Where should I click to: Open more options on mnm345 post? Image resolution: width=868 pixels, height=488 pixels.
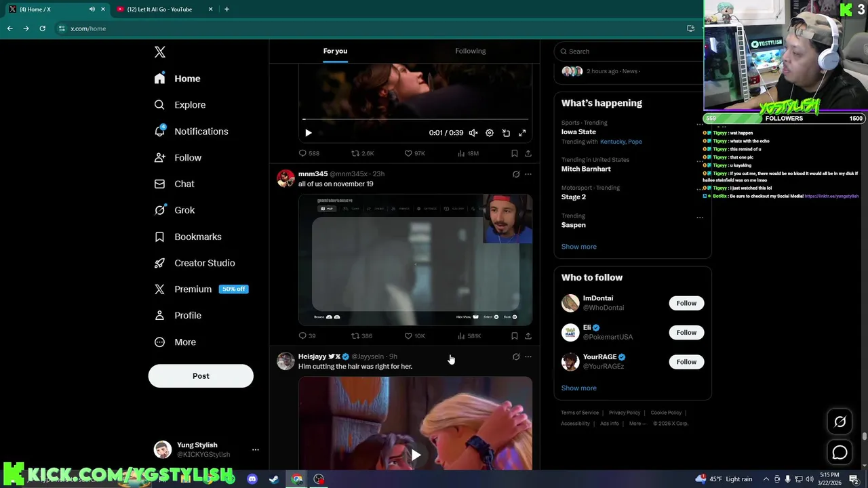528,174
